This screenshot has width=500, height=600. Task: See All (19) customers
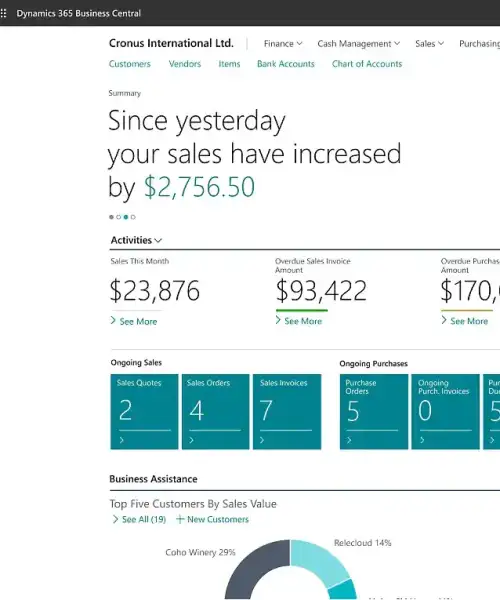[x=139, y=520]
